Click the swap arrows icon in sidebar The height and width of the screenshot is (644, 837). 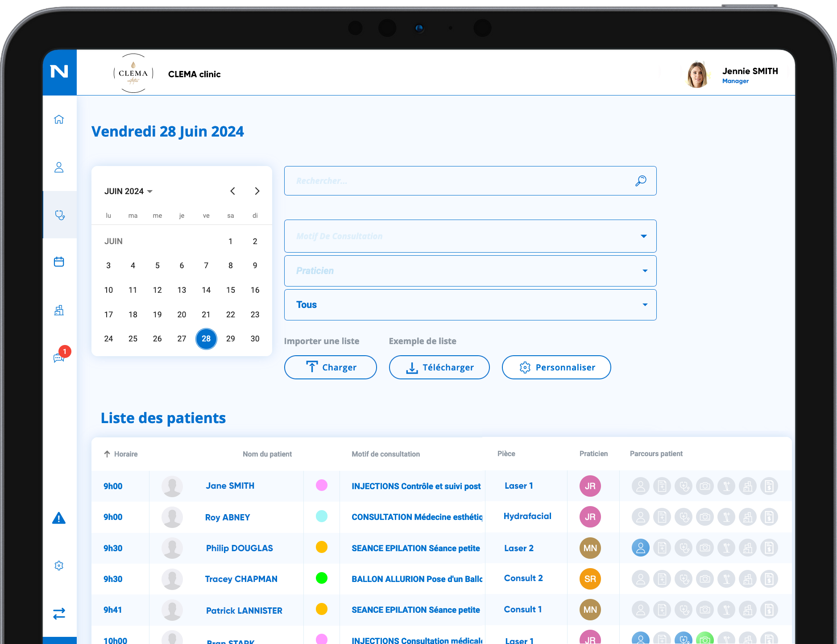pyautogui.click(x=59, y=614)
